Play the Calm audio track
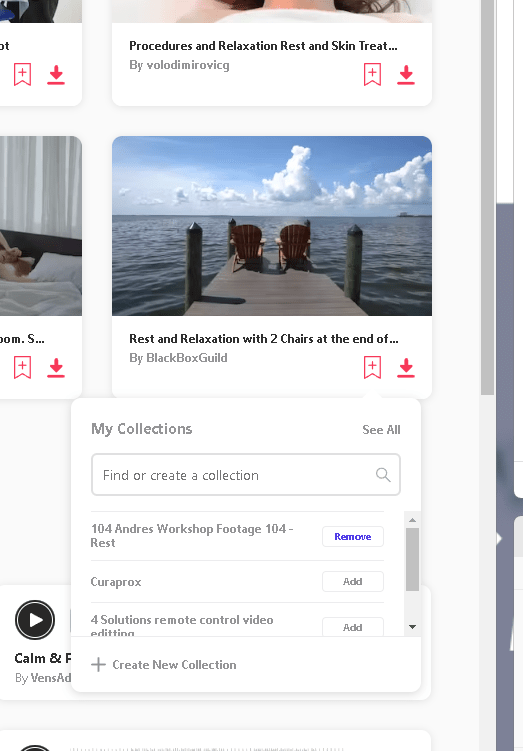Viewport: 523px width, 751px height. [35, 620]
